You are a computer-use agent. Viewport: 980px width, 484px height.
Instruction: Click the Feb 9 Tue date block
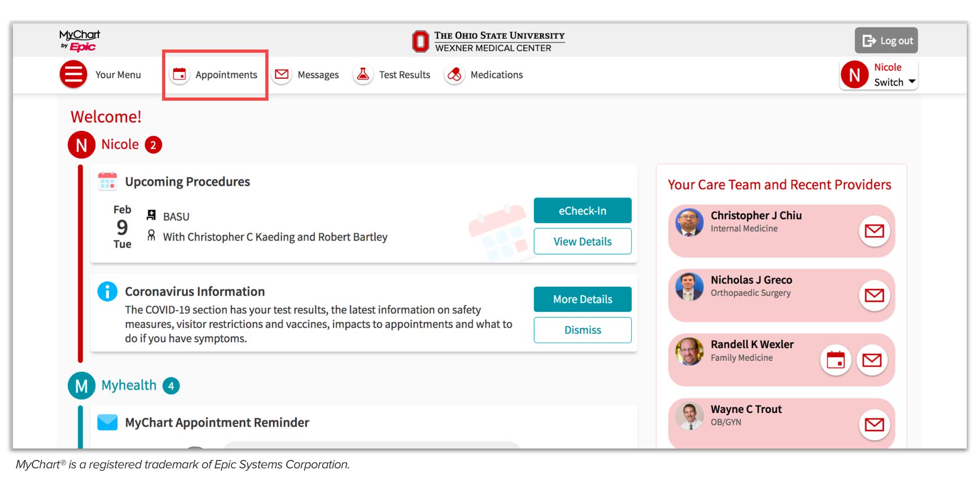[x=122, y=227]
